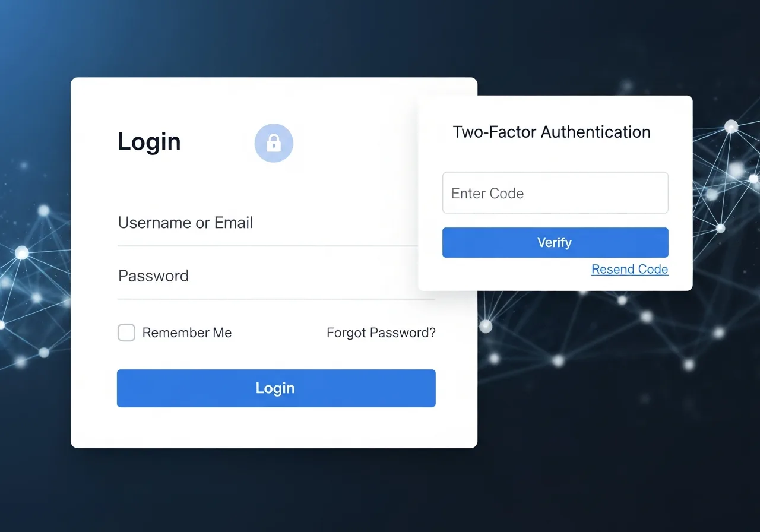This screenshot has height=532, width=760.
Task: Request a new code via Resend Code
Action: click(630, 269)
